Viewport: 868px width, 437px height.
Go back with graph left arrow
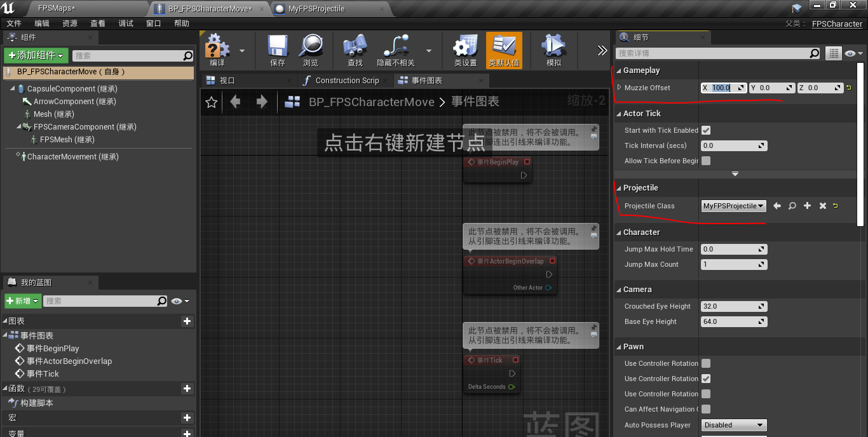coord(235,102)
